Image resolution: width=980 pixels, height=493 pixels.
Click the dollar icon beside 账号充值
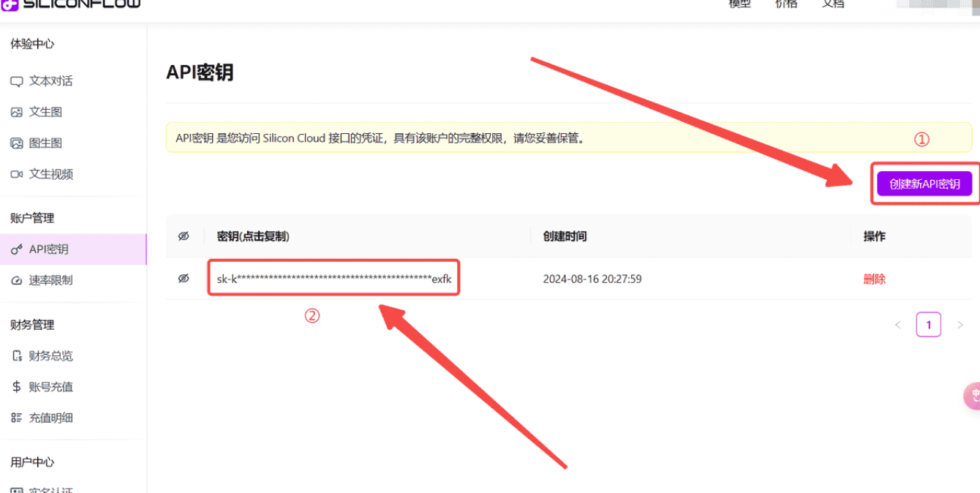(x=16, y=387)
